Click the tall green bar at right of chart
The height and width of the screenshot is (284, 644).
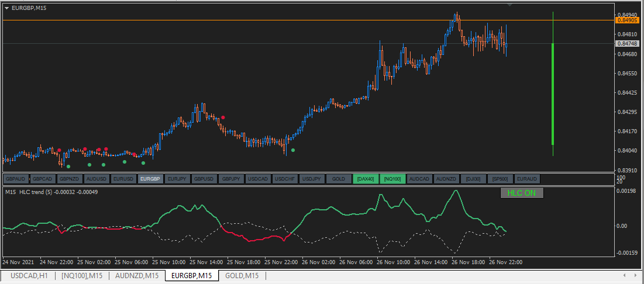(553, 93)
